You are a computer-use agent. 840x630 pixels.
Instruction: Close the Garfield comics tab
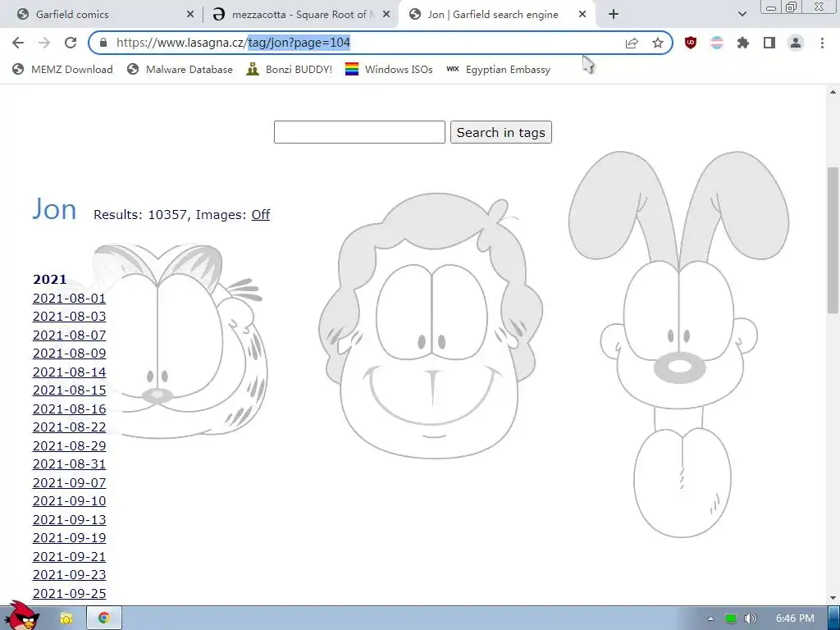(189, 15)
